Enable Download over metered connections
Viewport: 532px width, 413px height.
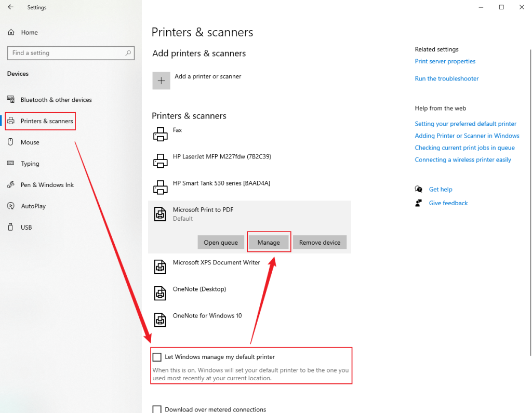point(157,409)
